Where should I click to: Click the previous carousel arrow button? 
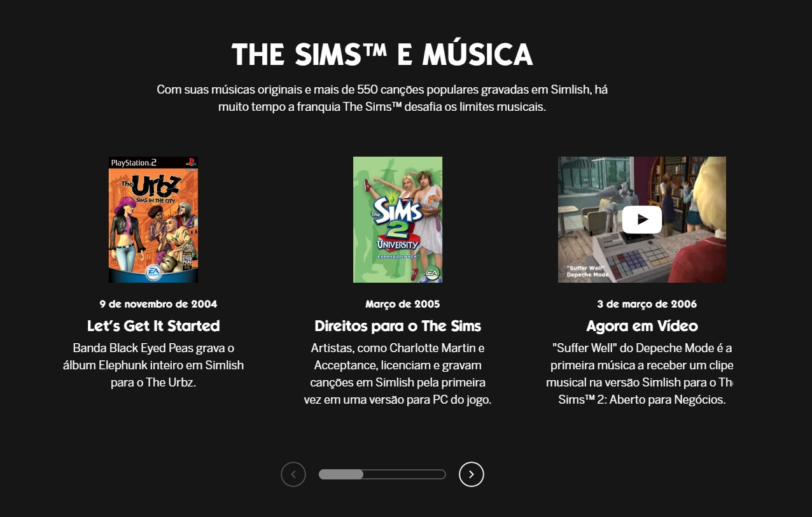[x=293, y=474]
